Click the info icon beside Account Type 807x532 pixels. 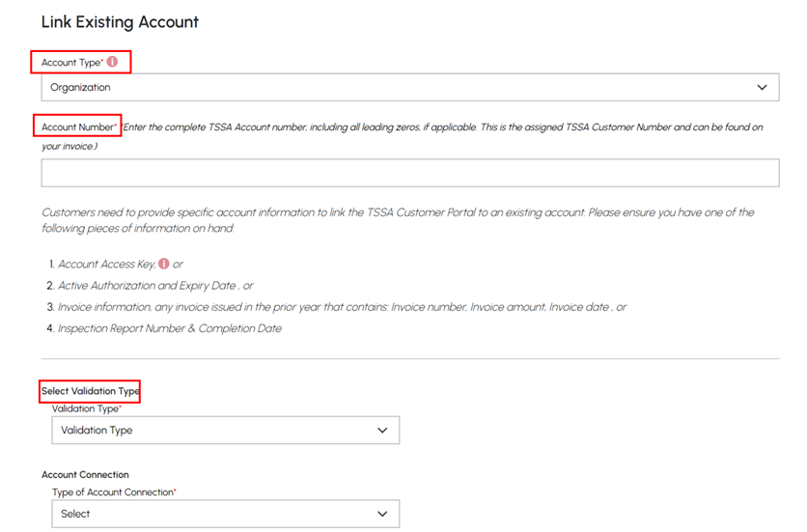click(112, 62)
